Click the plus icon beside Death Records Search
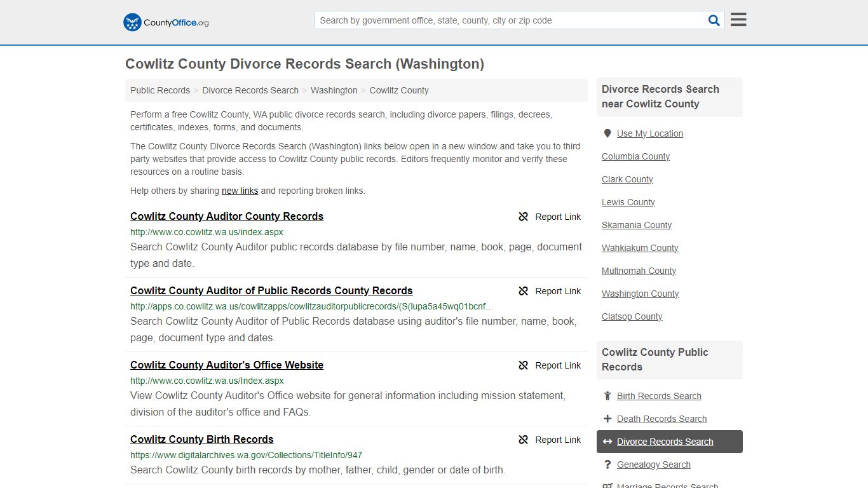This screenshot has height=488, width=868. (x=607, y=419)
